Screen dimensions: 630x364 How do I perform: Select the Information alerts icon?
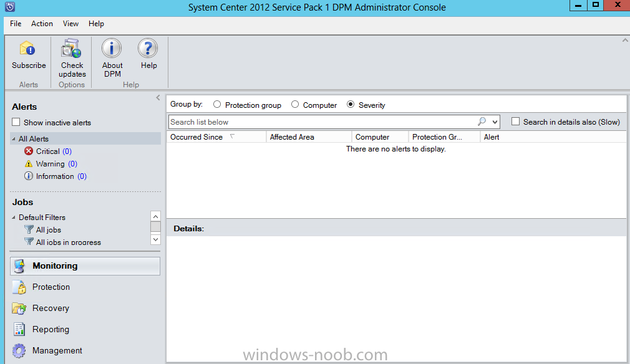point(29,176)
